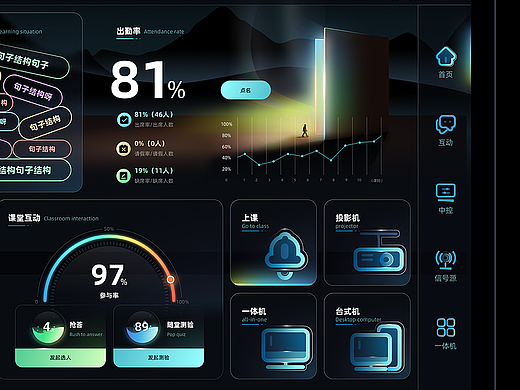Open the 首页 home icon in sidebar
This screenshot has width=520, height=390.
click(x=446, y=56)
